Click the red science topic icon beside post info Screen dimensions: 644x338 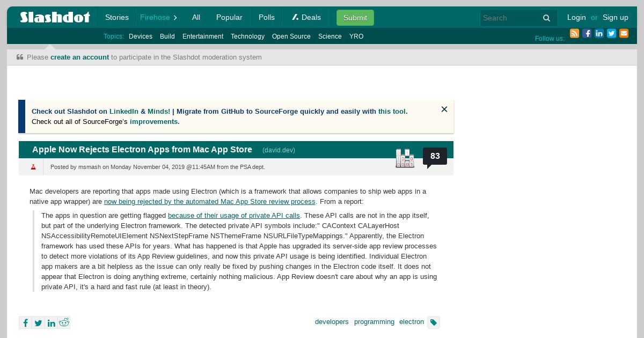33,167
